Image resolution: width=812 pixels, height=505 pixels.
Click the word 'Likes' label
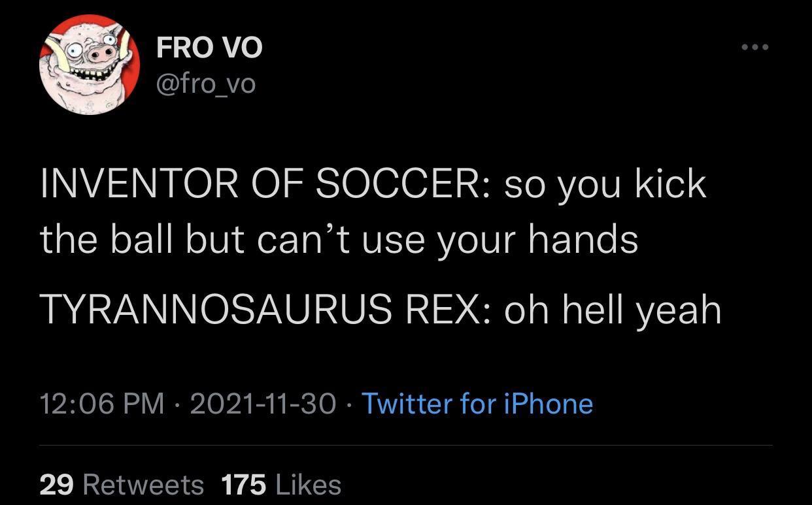[309, 485]
